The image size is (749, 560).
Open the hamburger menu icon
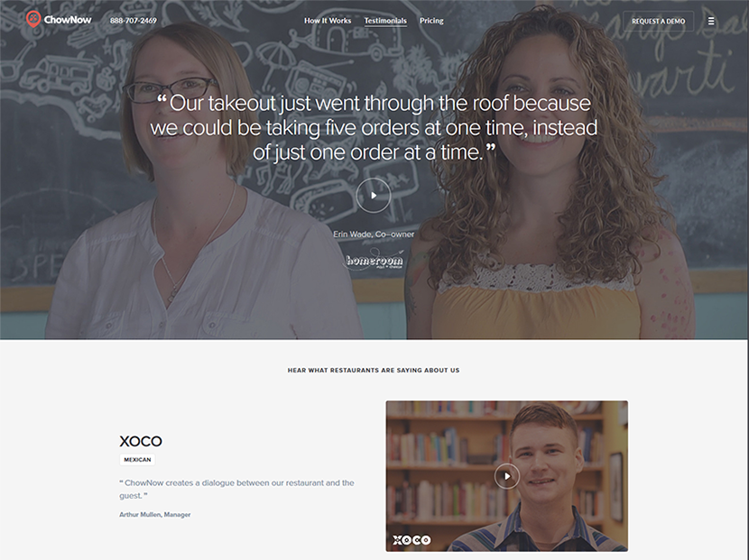[711, 21]
